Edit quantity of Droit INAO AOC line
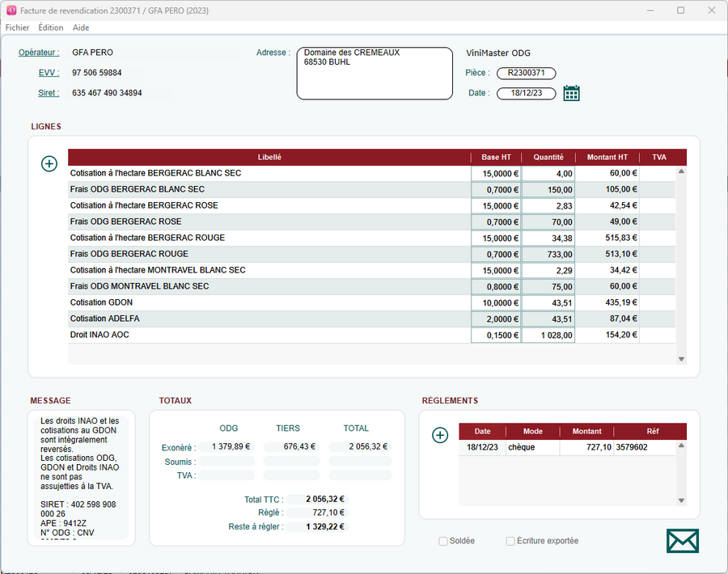Viewport: 728px width, 574px height. tap(548, 335)
